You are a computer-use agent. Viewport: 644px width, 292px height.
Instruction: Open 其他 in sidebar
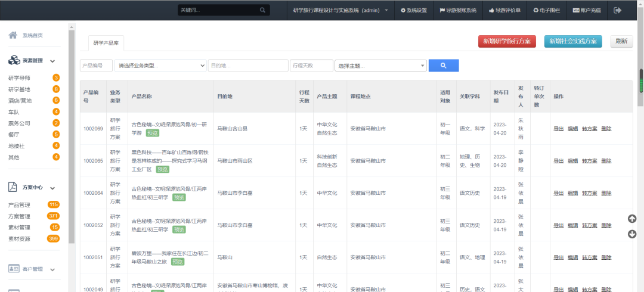coord(14,157)
